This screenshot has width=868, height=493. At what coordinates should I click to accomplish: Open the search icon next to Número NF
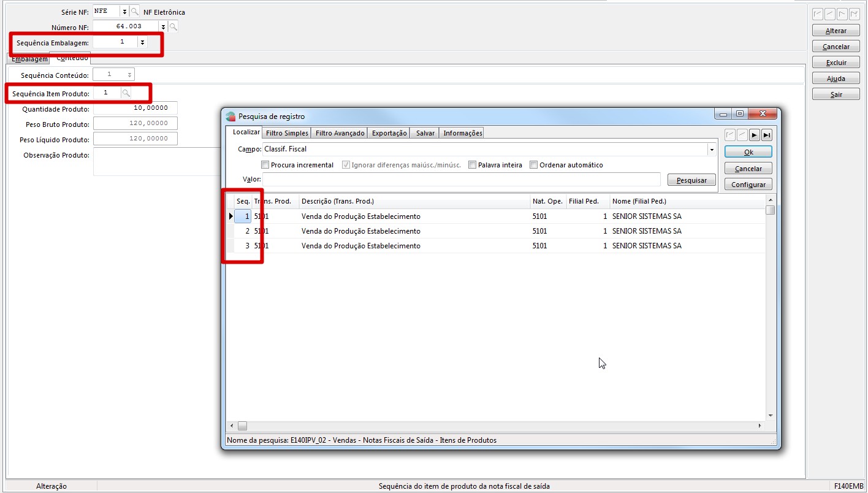click(173, 26)
